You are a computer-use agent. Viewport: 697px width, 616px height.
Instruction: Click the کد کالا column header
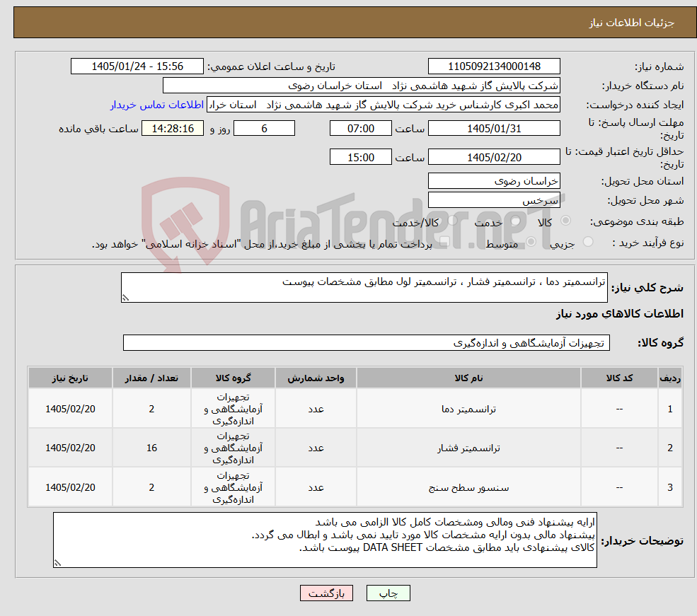point(619,378)
